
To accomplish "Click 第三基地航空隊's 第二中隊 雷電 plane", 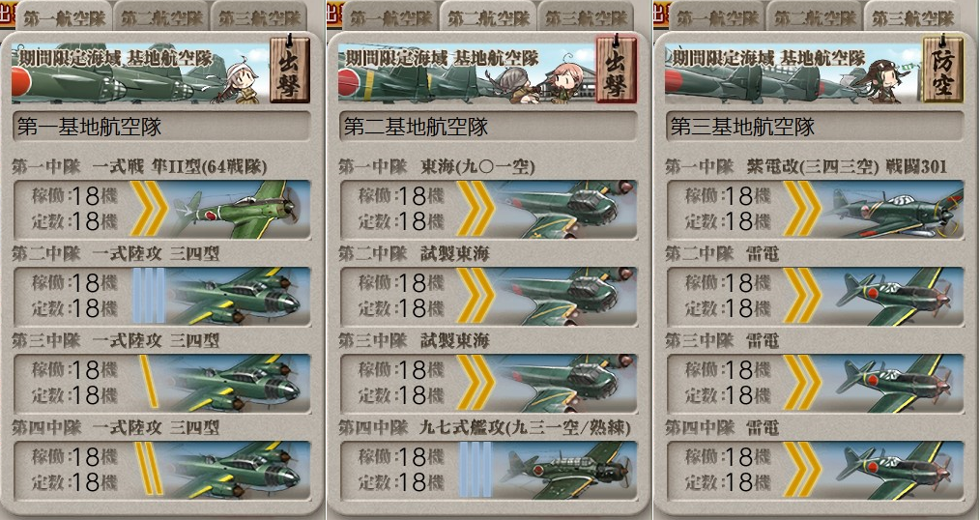I will (x=892, y=297).
